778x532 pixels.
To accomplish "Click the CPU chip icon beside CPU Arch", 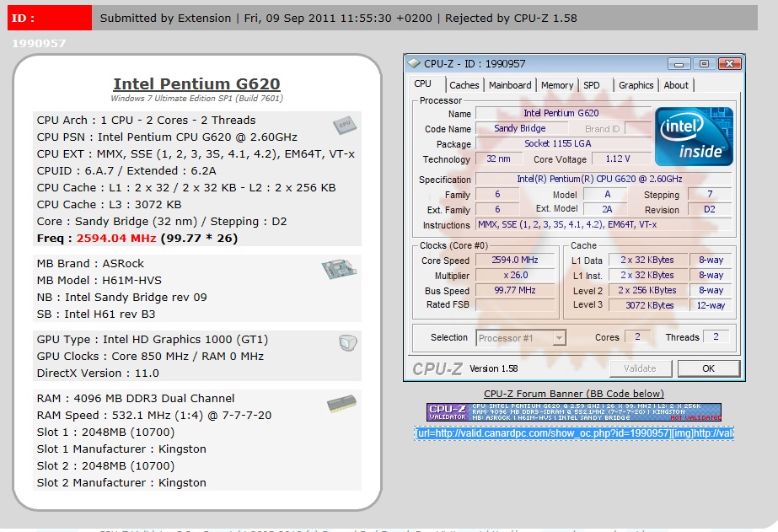I will click(x=345, y=125).
